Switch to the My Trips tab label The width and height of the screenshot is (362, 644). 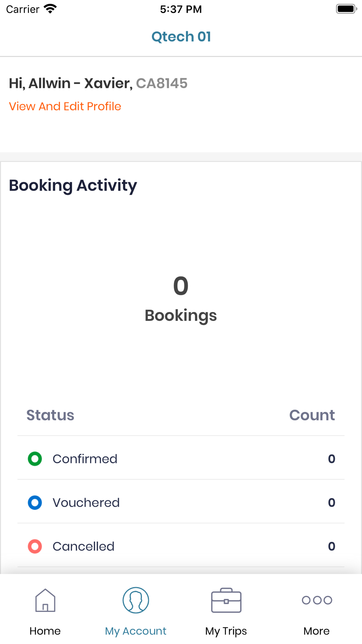click(226, 631)
